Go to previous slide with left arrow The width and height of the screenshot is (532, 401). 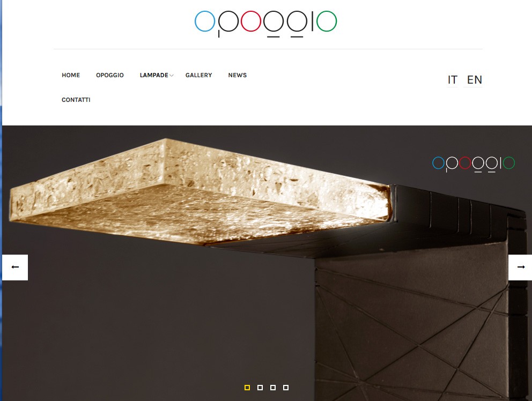(15, 268)
